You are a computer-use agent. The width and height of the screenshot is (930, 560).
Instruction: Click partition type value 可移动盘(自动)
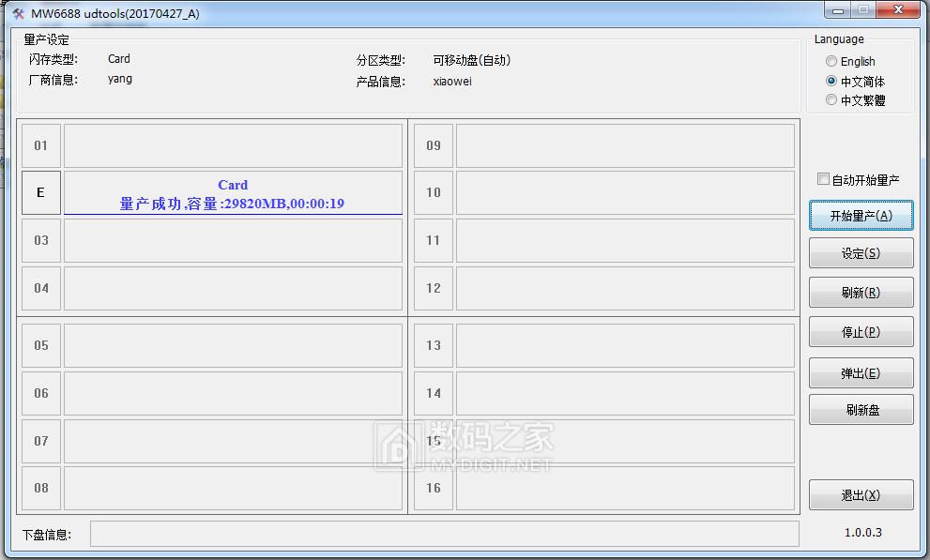click(x=471, y=60)
